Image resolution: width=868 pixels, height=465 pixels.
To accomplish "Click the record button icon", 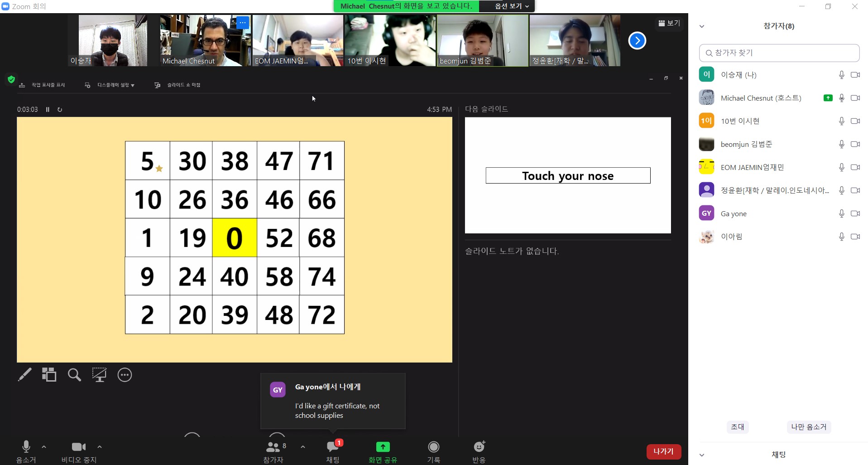I will pyautogui.click(x=434, y=447).
